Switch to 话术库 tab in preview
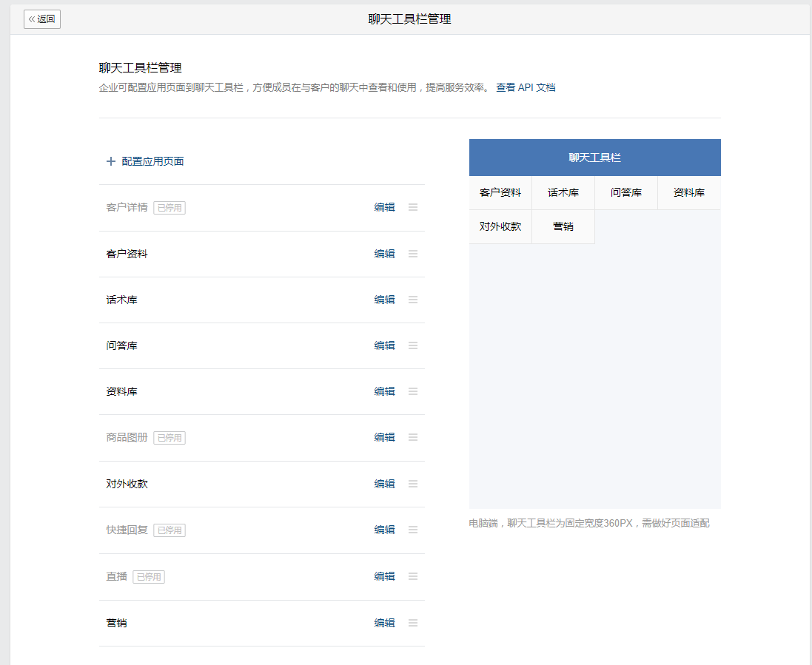 [x=563, y=192]
